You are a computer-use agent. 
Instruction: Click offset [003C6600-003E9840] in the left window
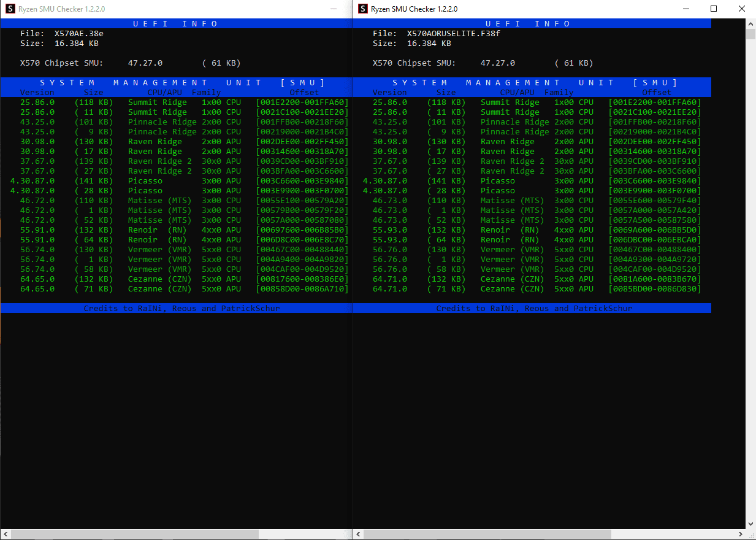[302, 181]
